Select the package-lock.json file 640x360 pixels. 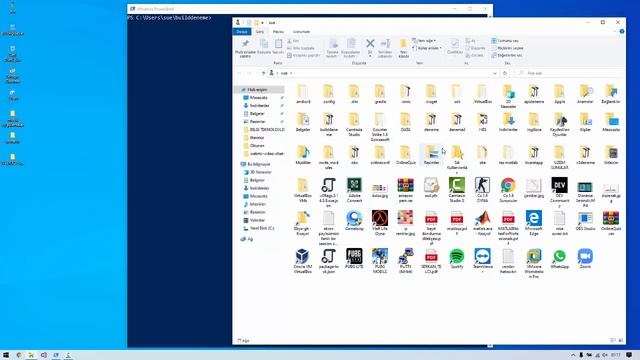[328, 260]
